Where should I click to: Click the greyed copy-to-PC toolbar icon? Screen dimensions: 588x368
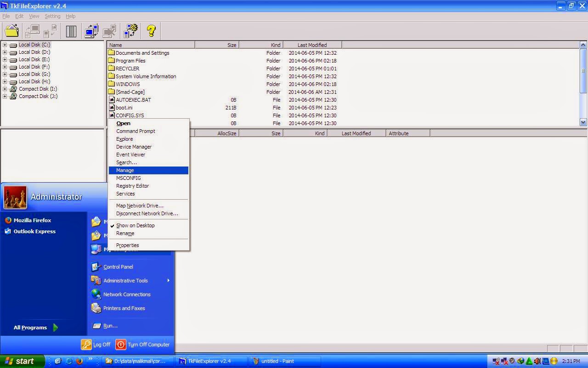coord(32,31)
